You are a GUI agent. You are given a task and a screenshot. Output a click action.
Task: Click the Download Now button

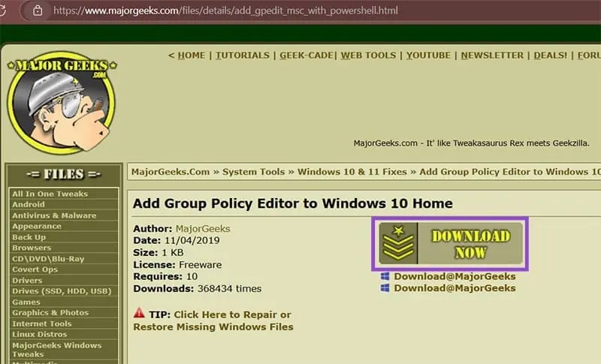[450, 244]
